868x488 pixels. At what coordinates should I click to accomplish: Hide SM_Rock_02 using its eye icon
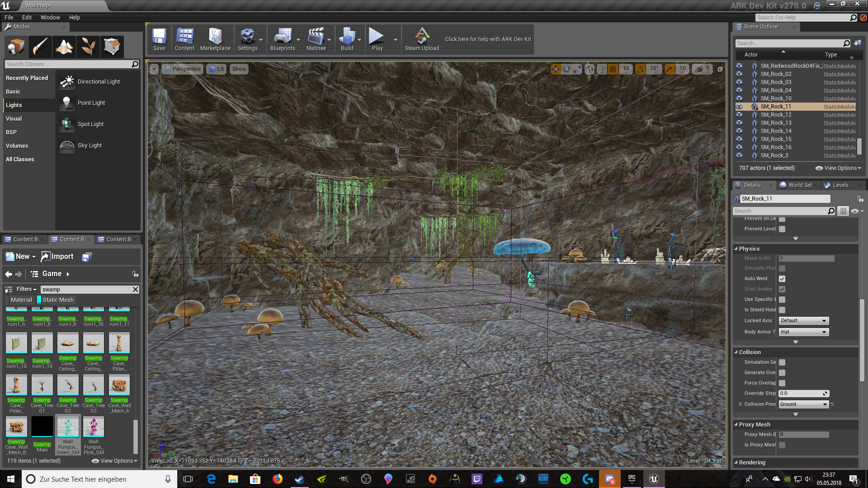[739, 74]
